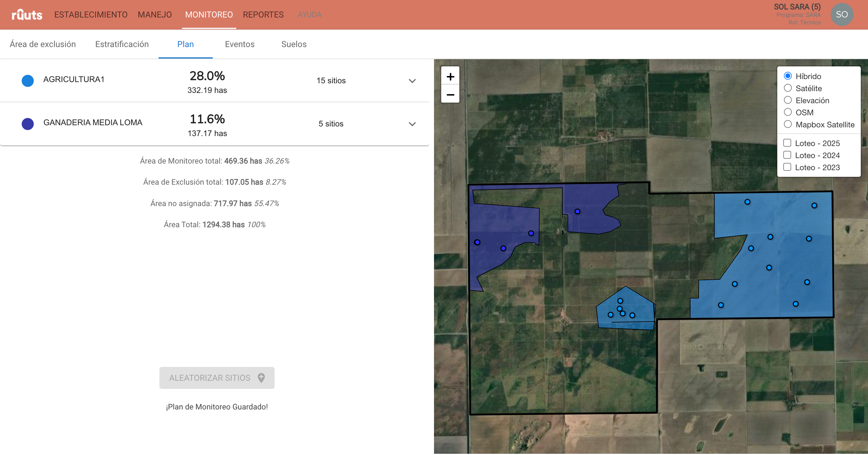The width and height of the screenshot is (868, 455).
Task: Open the REPORTES menu
Action: (263, 14)
